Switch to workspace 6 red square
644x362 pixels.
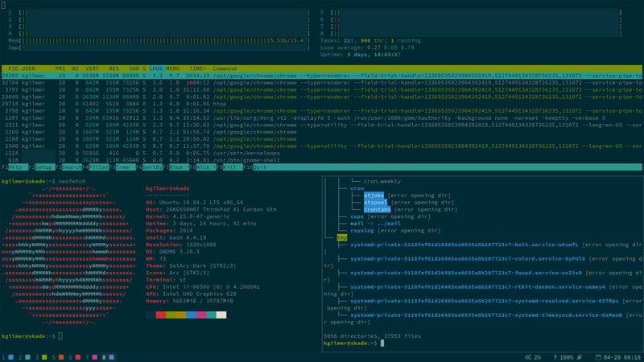click(78, 357)
